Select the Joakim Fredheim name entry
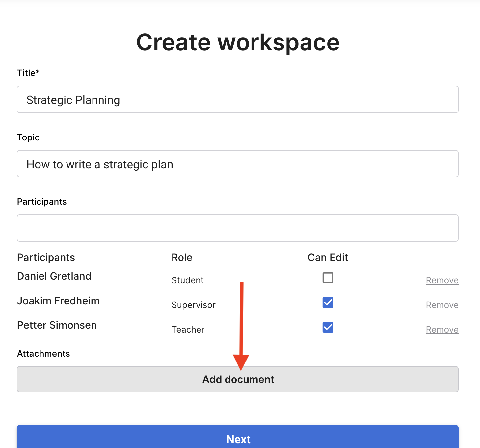The image size is (480, 448). [58, 301]
